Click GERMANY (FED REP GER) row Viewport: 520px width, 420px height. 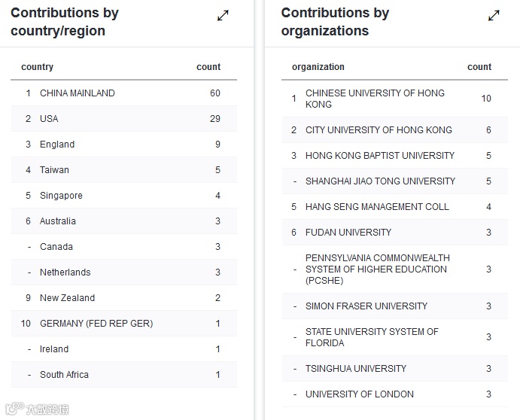(x=96, y=324)
